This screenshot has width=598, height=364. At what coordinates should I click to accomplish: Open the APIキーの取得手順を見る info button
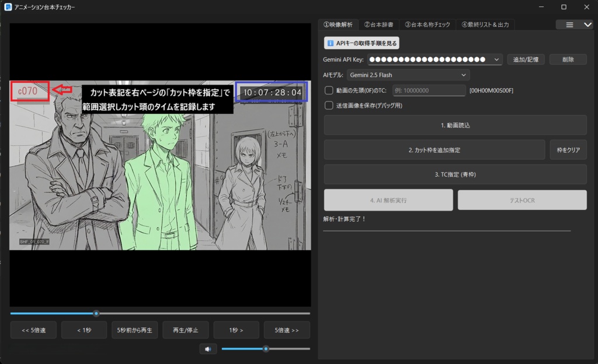coord(361,43)
